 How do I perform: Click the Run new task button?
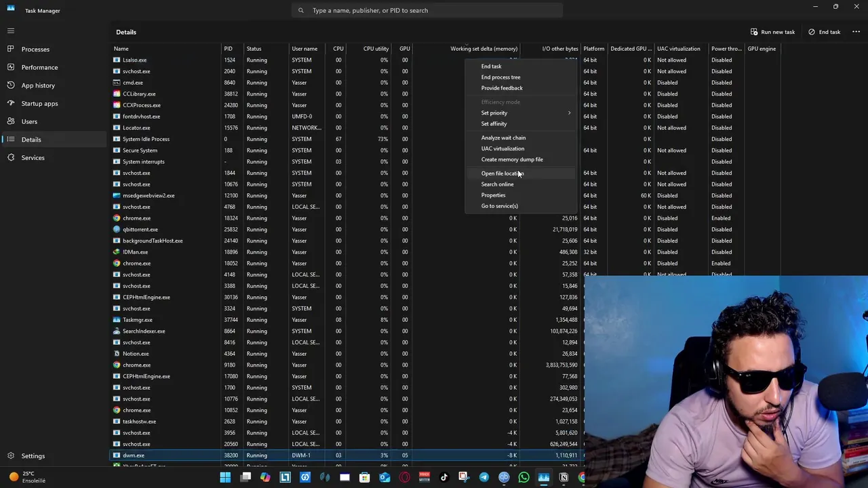pyautogui.click(x=772, y=32)
